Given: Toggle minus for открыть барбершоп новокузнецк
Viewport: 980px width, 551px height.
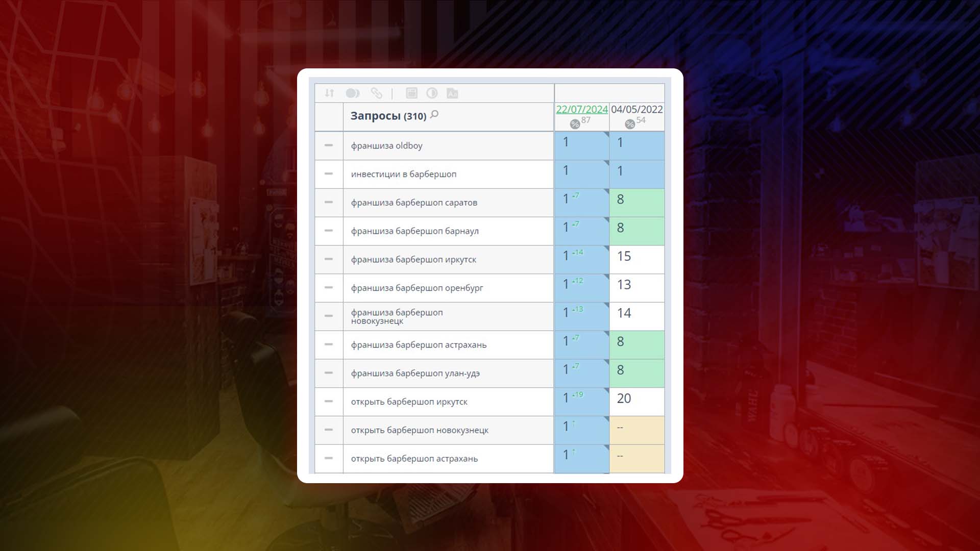Looking at the screenshot, I should pos(329,430).
